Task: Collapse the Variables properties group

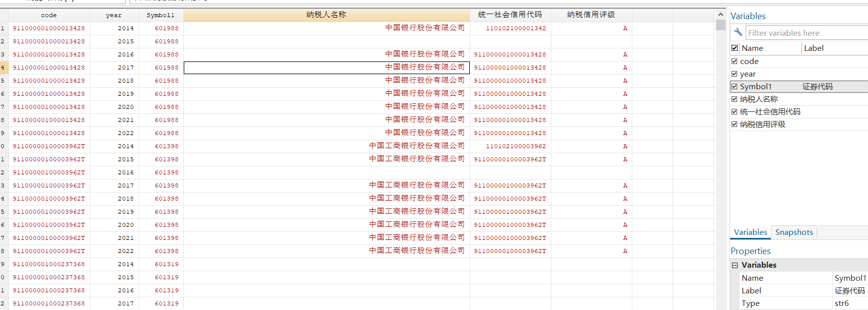Action: coord(735,265)
